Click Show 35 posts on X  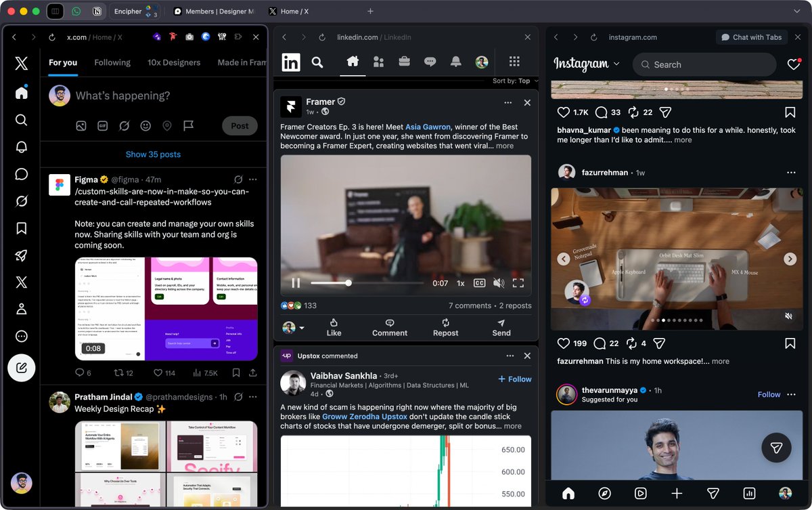[x=153, y=154]
